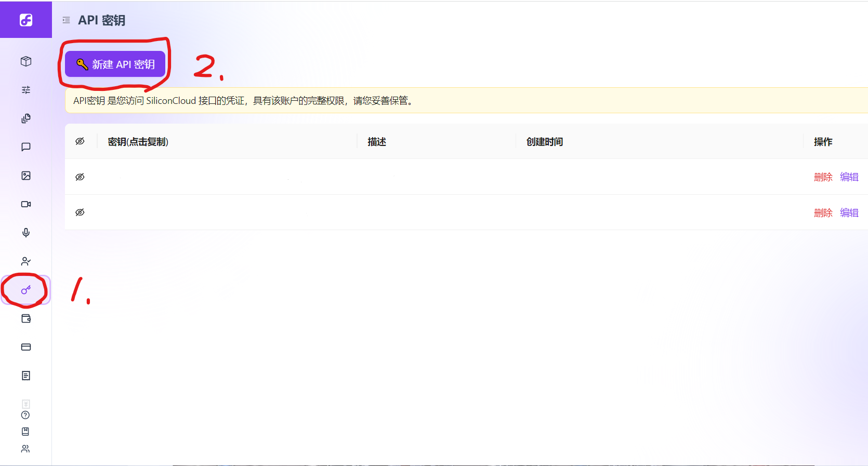Image resolution: width=868 pixels, height=466 pixels.
Task: Click the API 密钥 page title
Action: pos(102,20)
